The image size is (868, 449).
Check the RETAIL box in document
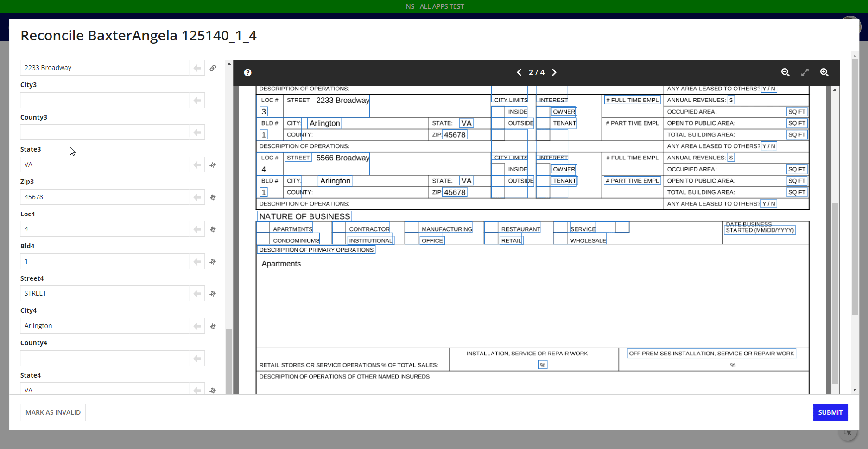point(491,239)
